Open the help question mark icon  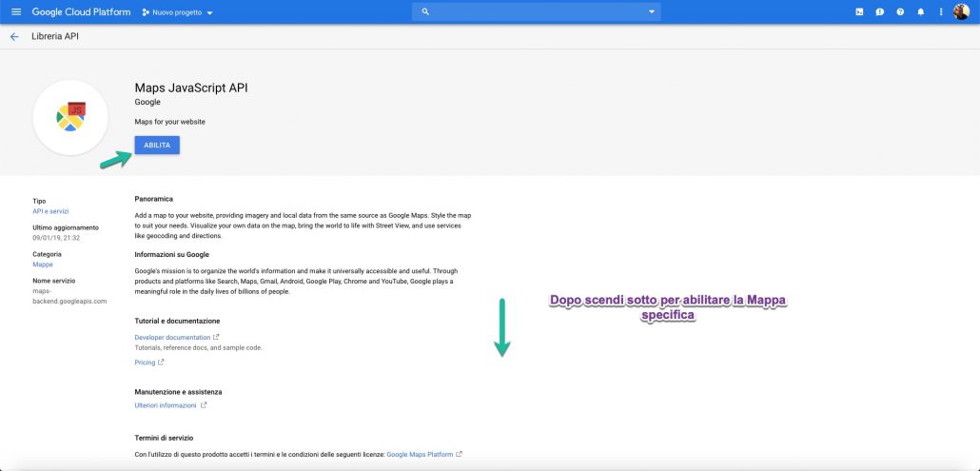tap(900, 11)
